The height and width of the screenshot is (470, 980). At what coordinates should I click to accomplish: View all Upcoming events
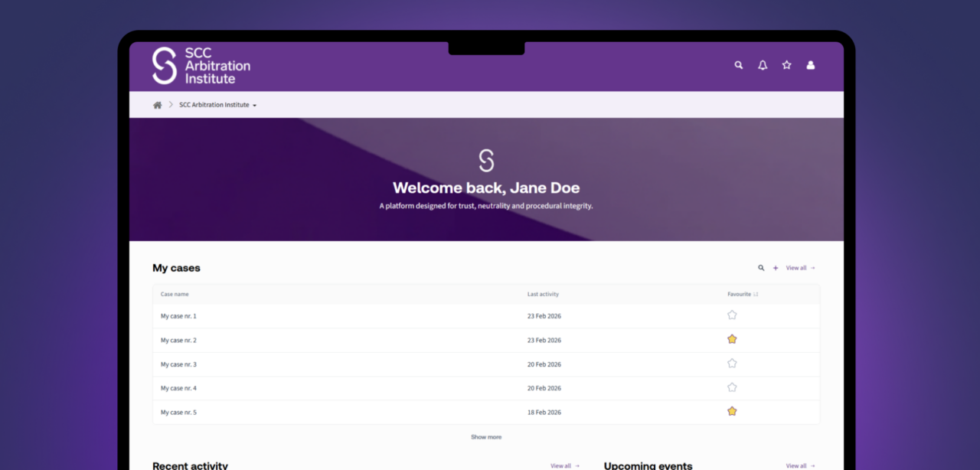coord(800,465)
